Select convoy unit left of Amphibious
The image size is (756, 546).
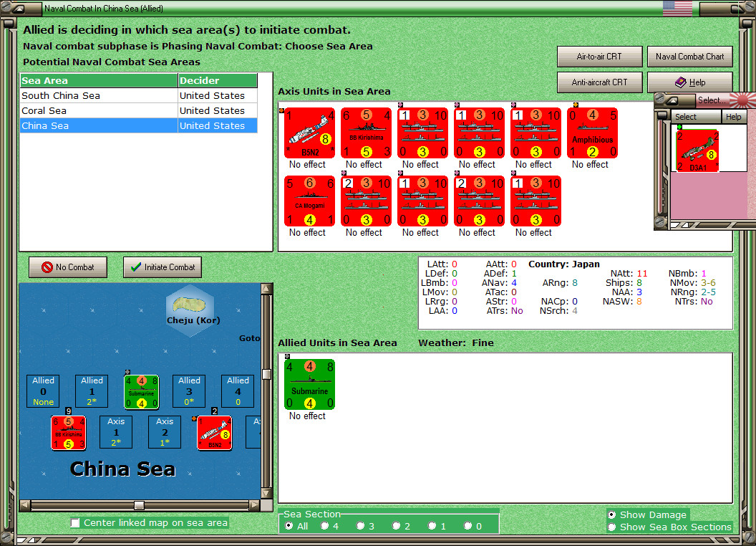535,133
